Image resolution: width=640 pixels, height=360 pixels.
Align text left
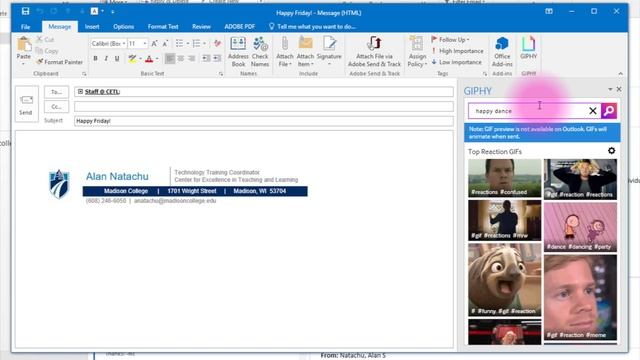click(x=170, y=58)
